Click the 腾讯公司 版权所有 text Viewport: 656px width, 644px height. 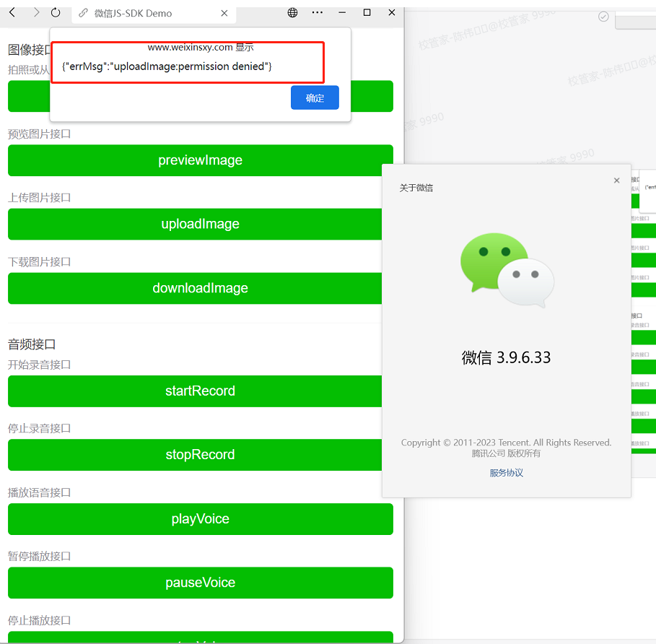coord(506,453)
